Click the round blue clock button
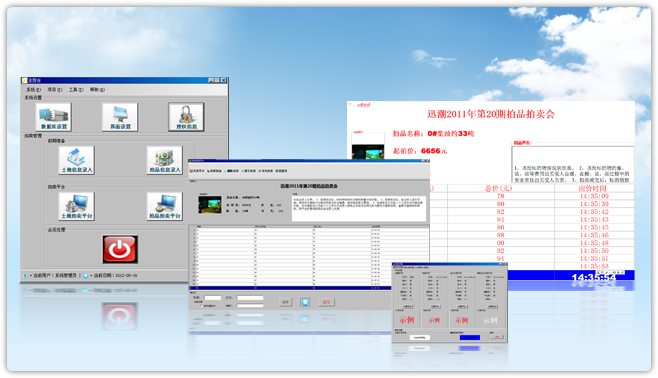Screen dimensions: 658x378 (x=305, y=302)
